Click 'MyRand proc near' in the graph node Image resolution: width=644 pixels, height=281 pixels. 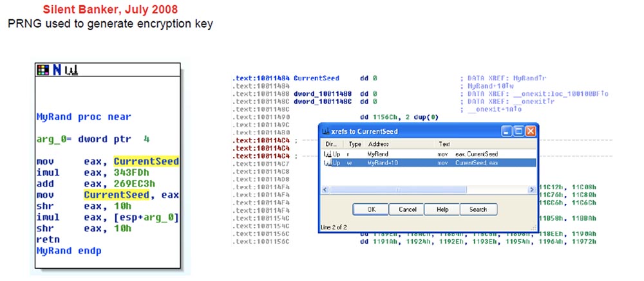(x=84, y=117)
